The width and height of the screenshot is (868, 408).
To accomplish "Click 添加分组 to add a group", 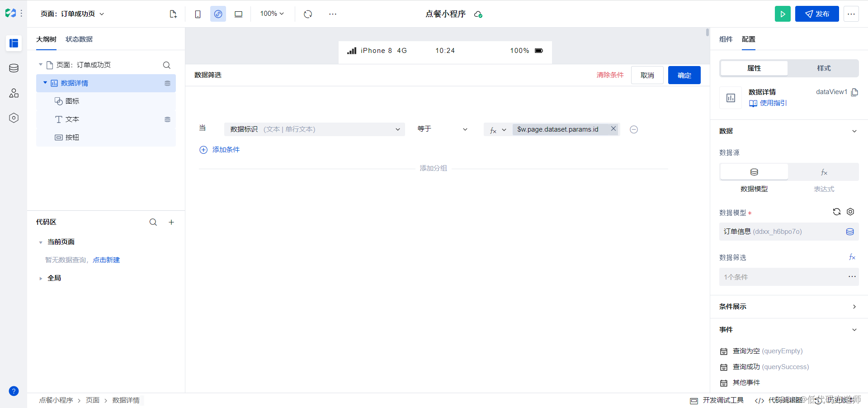I will click(x=433, y=168).
